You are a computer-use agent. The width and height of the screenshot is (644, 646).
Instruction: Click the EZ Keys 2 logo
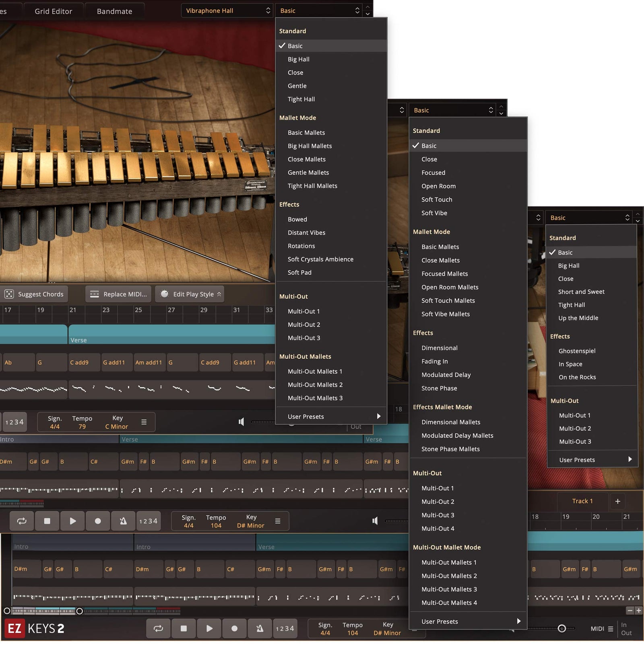point(35,628)
